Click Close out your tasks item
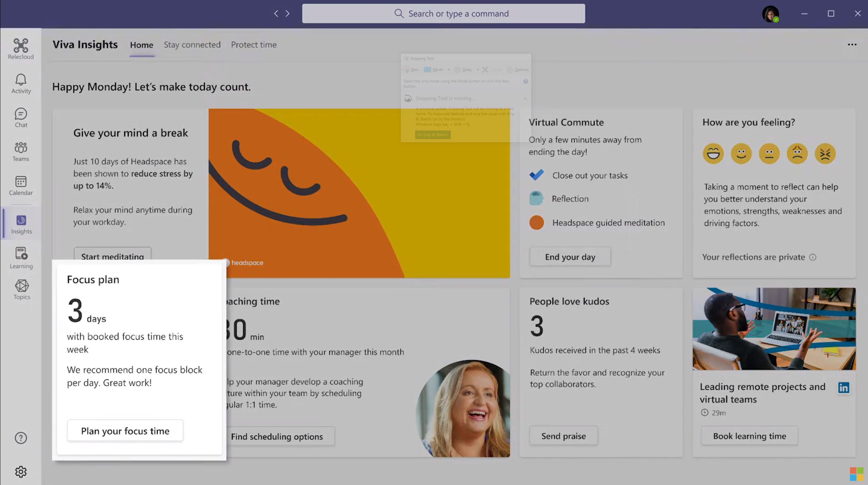Image resolution: width=868 pixels, height=485 pixels. coord(590,175)
